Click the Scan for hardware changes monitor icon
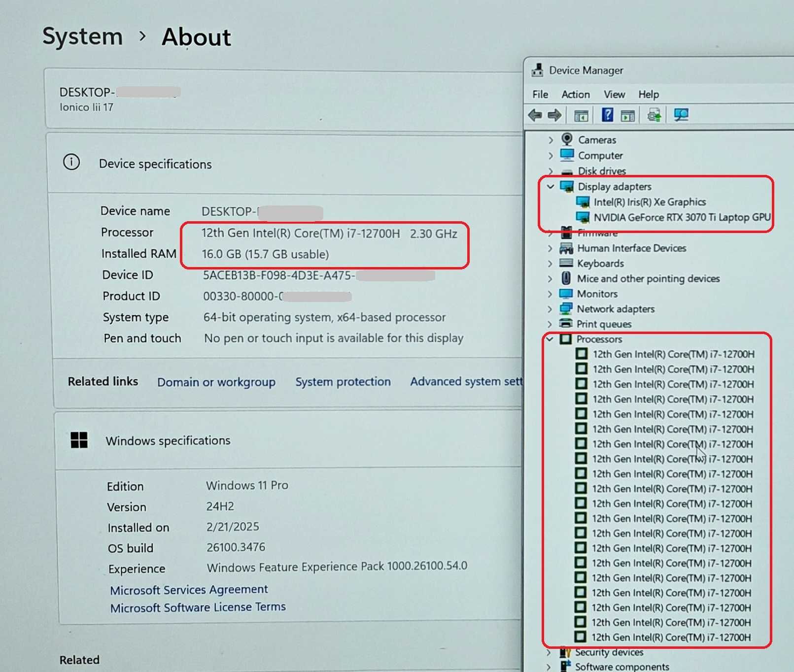Image resolution: width=794 pixels, height=672 pixels. coord(681,115)
